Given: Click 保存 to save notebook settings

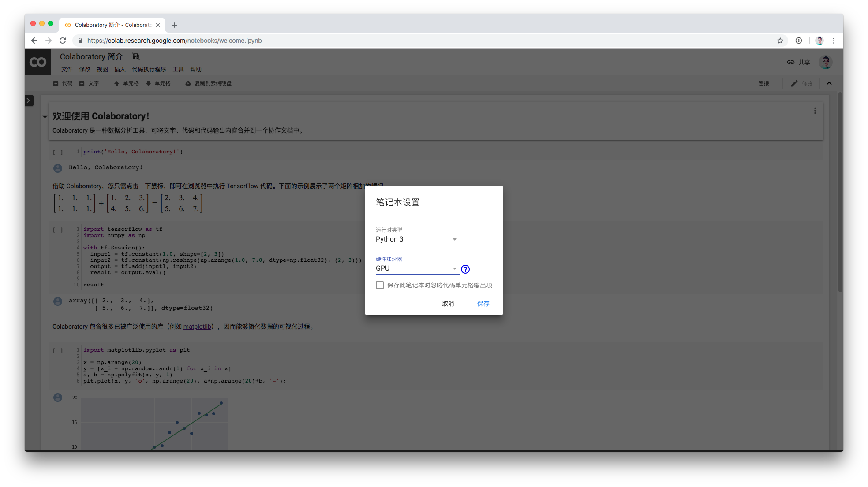Looking at the screenshot, I should [x=483, y=304].
